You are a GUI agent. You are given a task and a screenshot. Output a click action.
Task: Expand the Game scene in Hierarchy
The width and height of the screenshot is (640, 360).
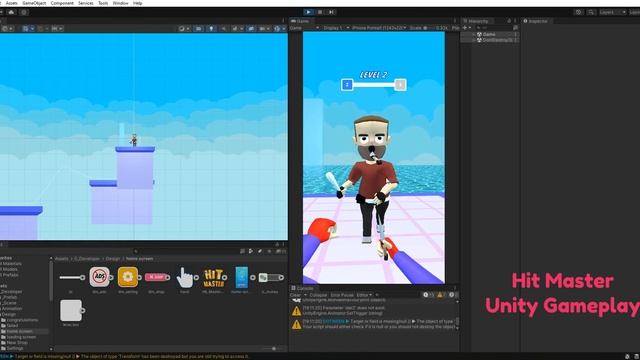474,34
